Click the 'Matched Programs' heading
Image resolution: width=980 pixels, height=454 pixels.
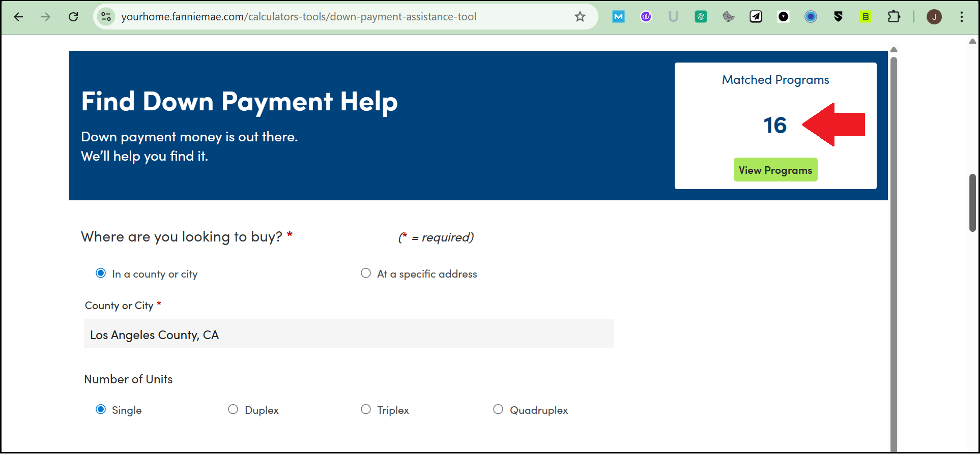(x=775, y=80)
